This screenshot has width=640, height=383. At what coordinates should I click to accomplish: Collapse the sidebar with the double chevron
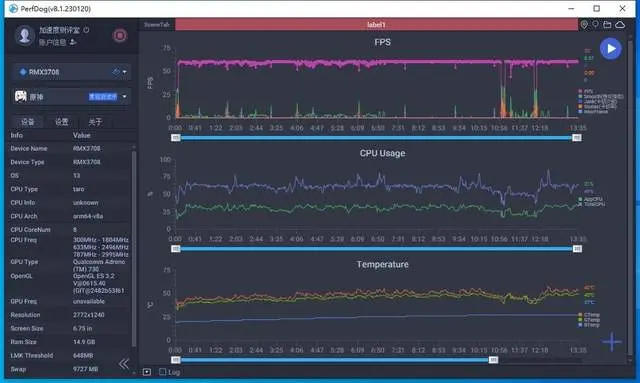click(x=124, y=363)
